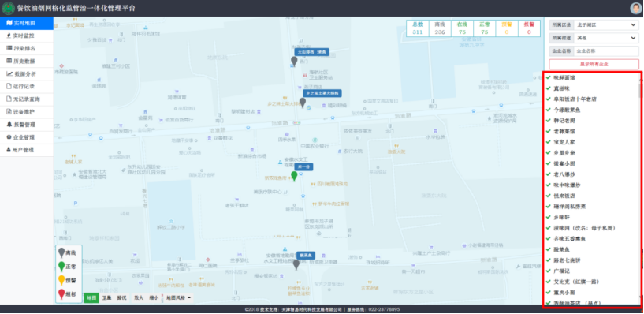Switch the map to 卫星 view
644x314 pixels.
click(x=106, y=298)
